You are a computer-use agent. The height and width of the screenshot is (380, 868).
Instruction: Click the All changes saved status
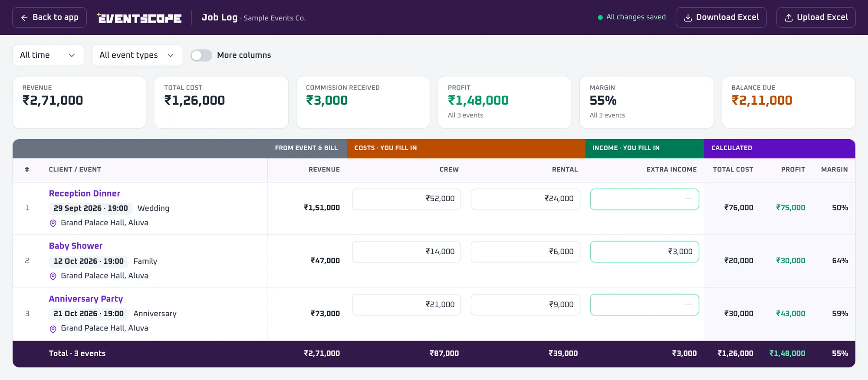(x=631, y=17)
